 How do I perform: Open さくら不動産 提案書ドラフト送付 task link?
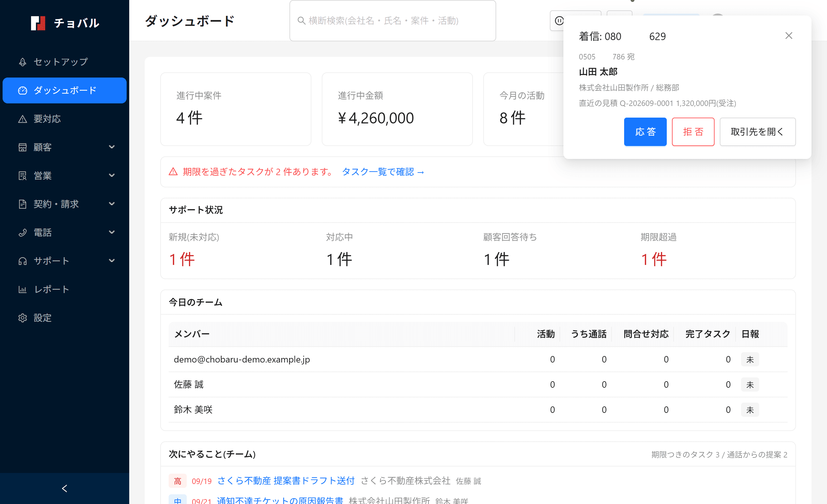[x=286, y=481]
